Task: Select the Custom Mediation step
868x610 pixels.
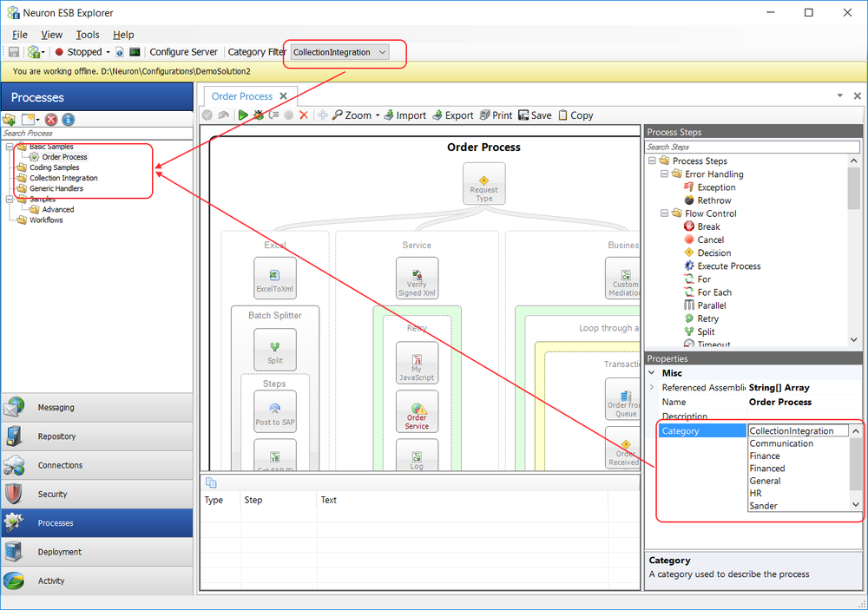Action: (622, 279)
